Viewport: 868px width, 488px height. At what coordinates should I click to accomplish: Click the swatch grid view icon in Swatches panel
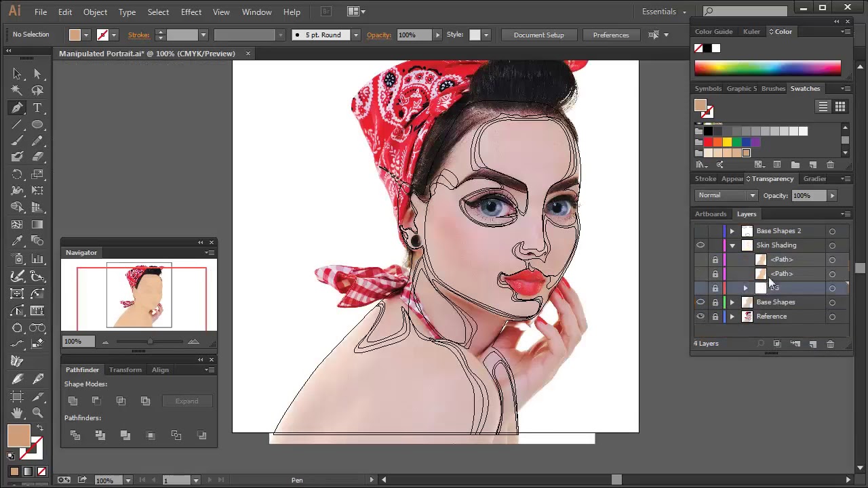pyautogui.click(x=840, y=106)
